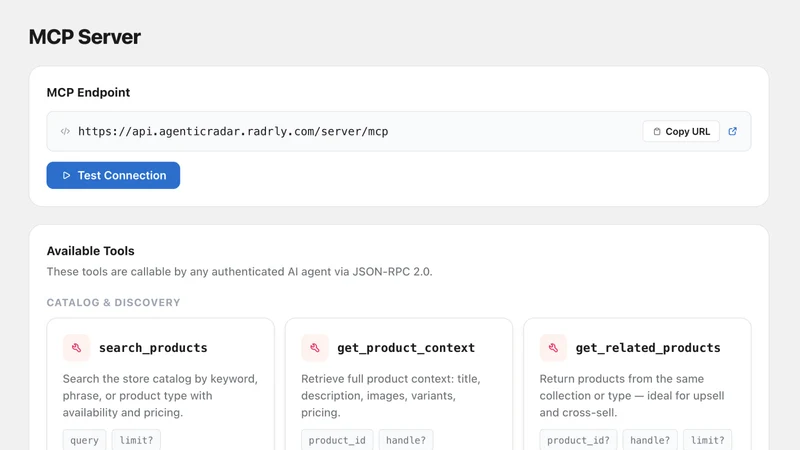Viewport: 800px width, 450px height.
Task: Click the MCP Server page heading
Action: pyautogui.click(x=85, y=37)
